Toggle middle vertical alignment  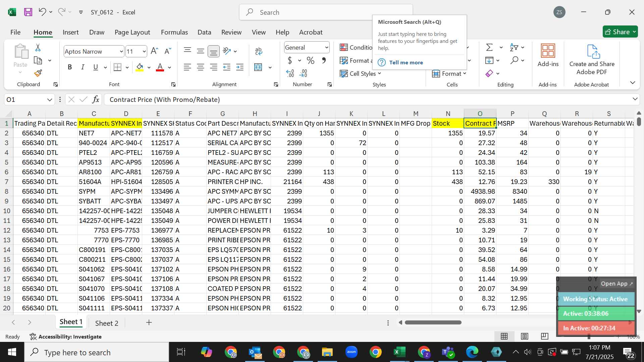(201, 51)
